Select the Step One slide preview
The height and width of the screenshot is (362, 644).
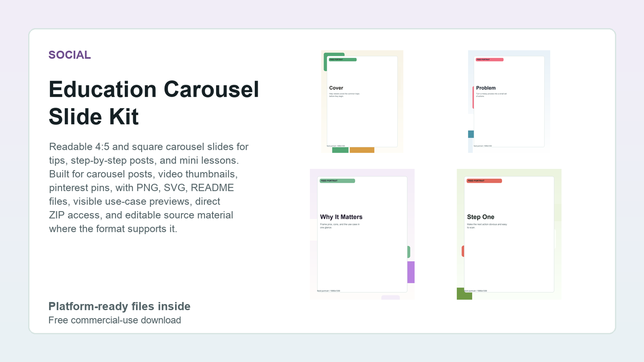(x=509, y=234)
